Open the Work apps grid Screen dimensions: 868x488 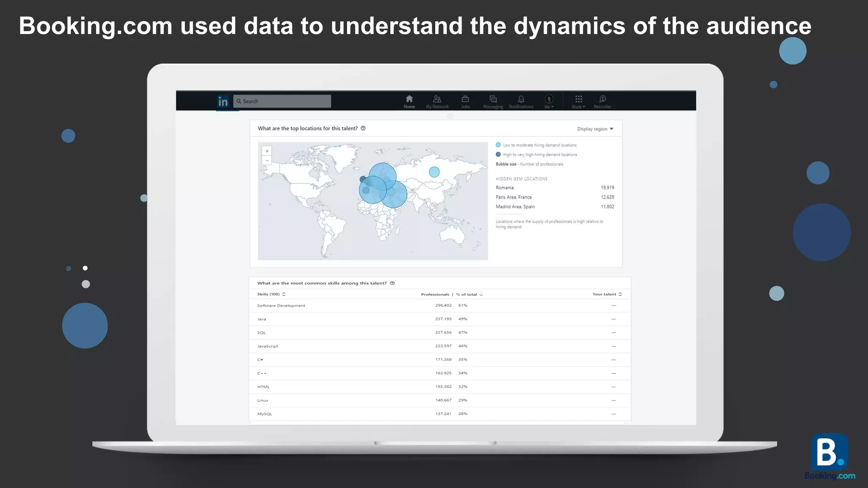[579, 102]
